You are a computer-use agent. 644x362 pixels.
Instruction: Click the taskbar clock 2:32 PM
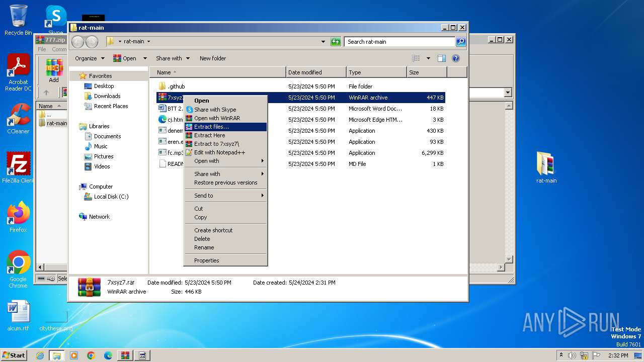[618, 355]
